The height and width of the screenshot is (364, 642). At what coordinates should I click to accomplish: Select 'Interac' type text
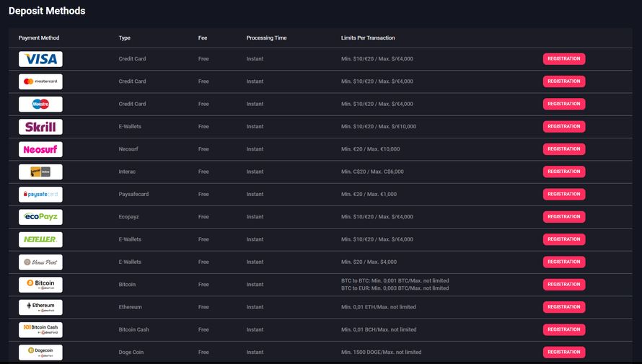pos(127,172)
